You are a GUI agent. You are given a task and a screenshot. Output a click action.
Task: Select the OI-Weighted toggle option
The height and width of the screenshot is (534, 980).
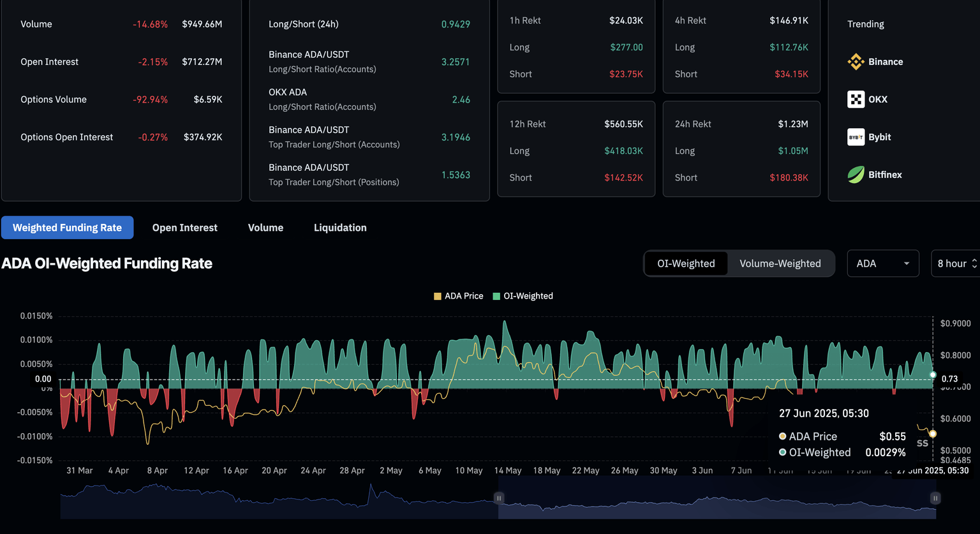tap(686, 263)
